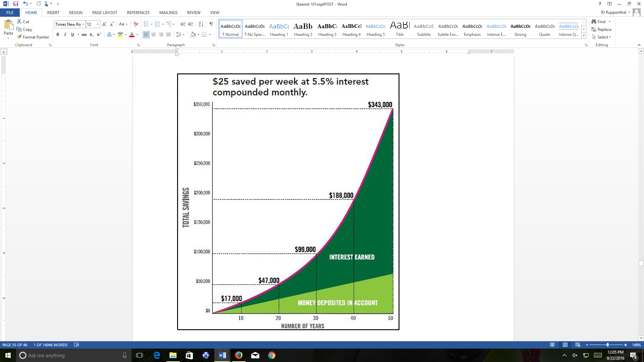644x362 pixels.
Task: Open the REFERENCES tab
Action: (x=138, y=12)
